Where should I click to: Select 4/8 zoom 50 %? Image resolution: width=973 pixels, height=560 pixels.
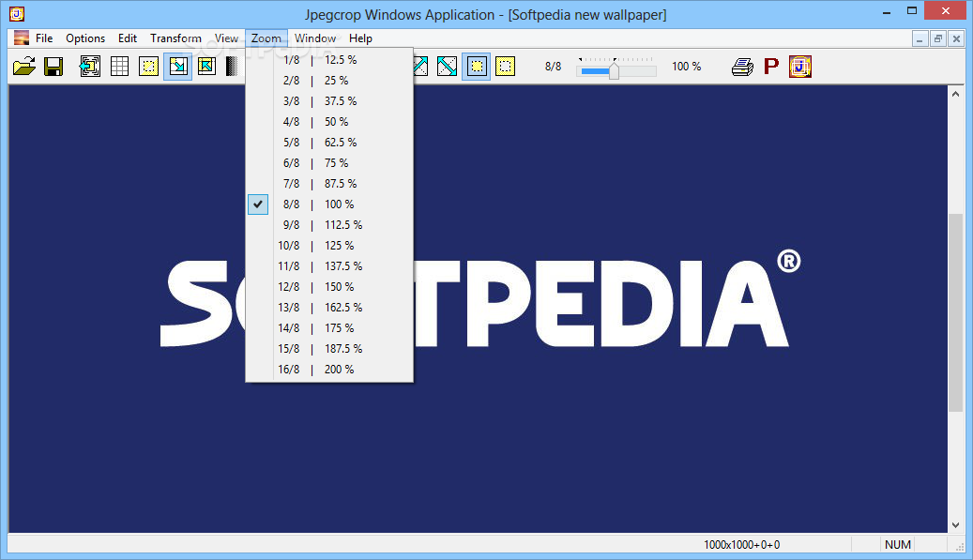[x=329, y=122]
